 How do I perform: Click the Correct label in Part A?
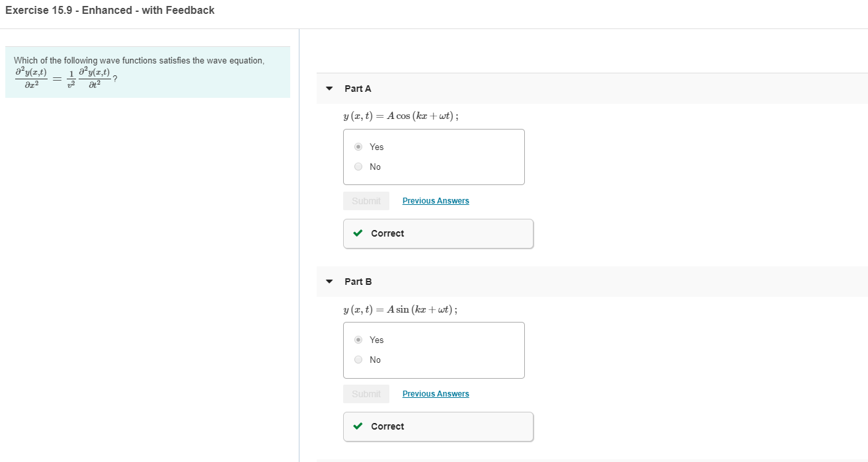[x=387, y=233]
